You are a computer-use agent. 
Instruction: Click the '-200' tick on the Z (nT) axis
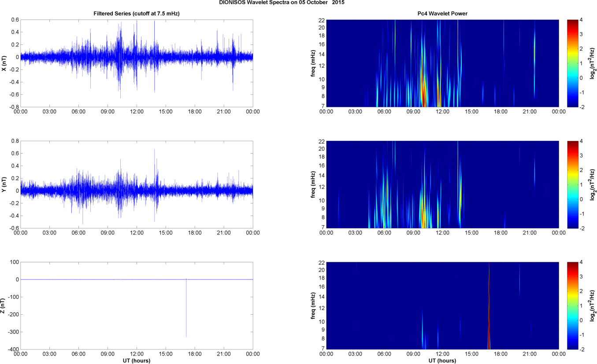tap(13, 314)
